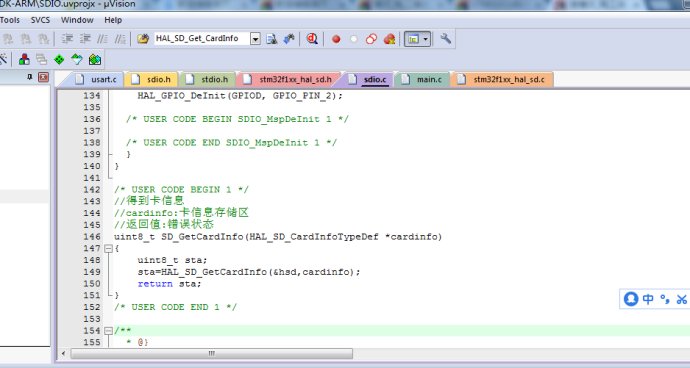Click the return keyword on line 150
This screenshot has height=368, width=690.
[155, 284]
